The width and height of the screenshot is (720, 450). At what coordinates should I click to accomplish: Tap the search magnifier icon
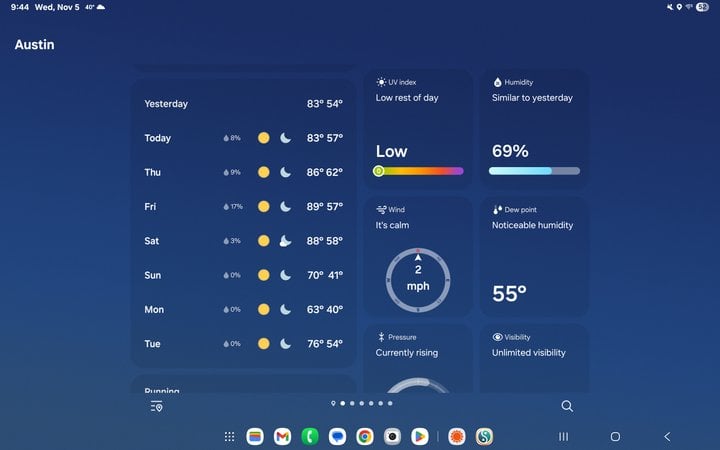pyautogui.click(x=567, y=406)
